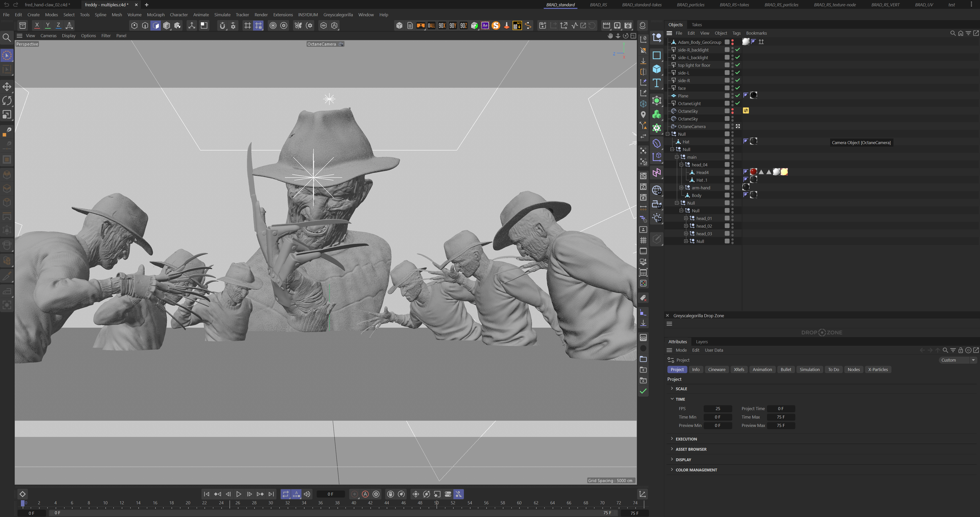The height and width of the screenshot is (517, 980).
Task: Toggle layer square for OctaneCamera row
Action: point(727,126)
